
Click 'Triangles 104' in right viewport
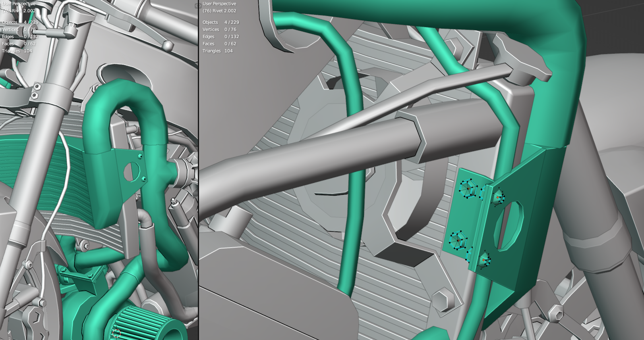click(217, 51)
